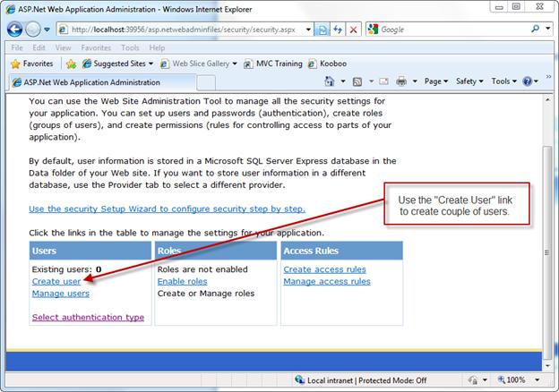Click the Create user link
Viewport: 559px width, 392px height.
coord(56,282)
